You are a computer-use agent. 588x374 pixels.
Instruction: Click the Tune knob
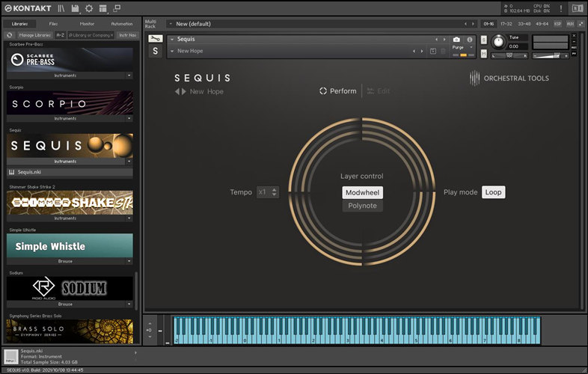[x=498, y=43]
